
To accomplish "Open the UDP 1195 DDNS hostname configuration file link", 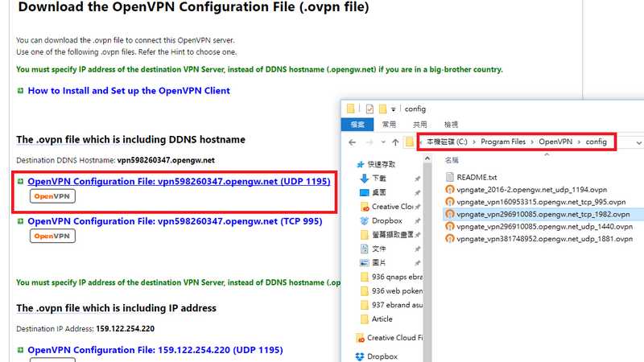I will (x=179, y=182).
